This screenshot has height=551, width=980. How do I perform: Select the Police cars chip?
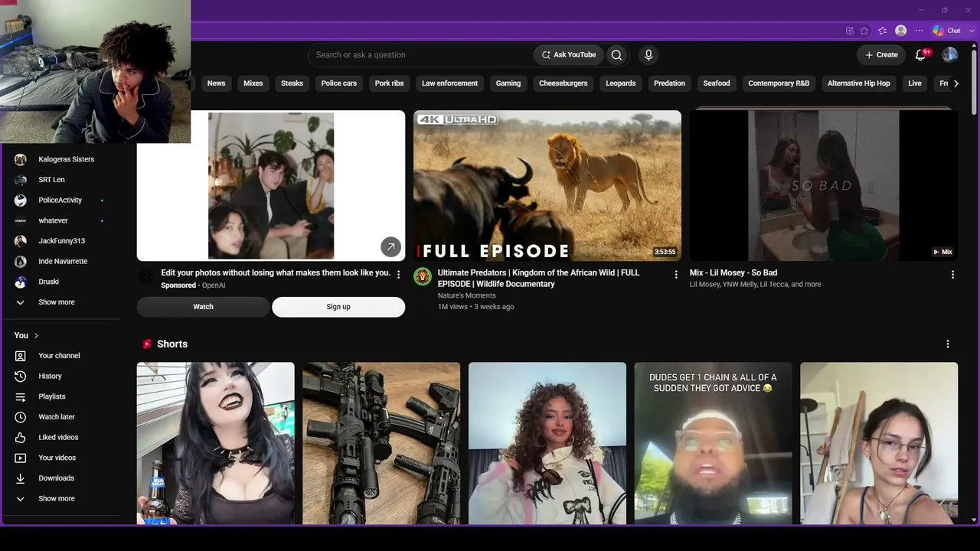(339, 83)
